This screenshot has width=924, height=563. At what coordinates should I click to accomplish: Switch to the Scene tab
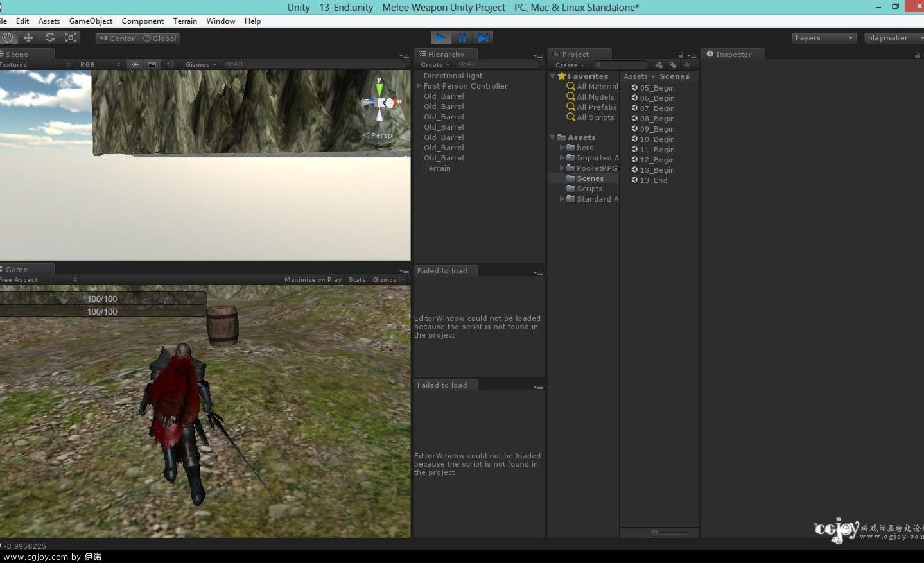coord(26,55)
